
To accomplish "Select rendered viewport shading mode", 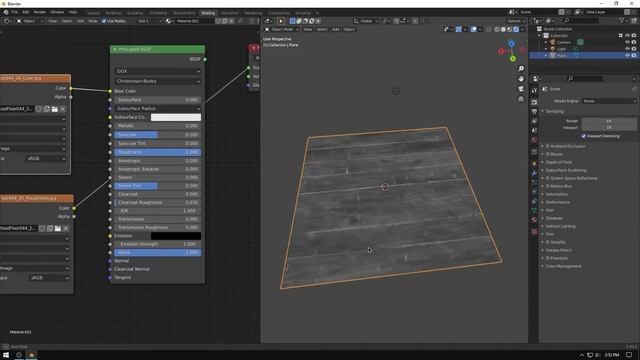I will point(516,29).
